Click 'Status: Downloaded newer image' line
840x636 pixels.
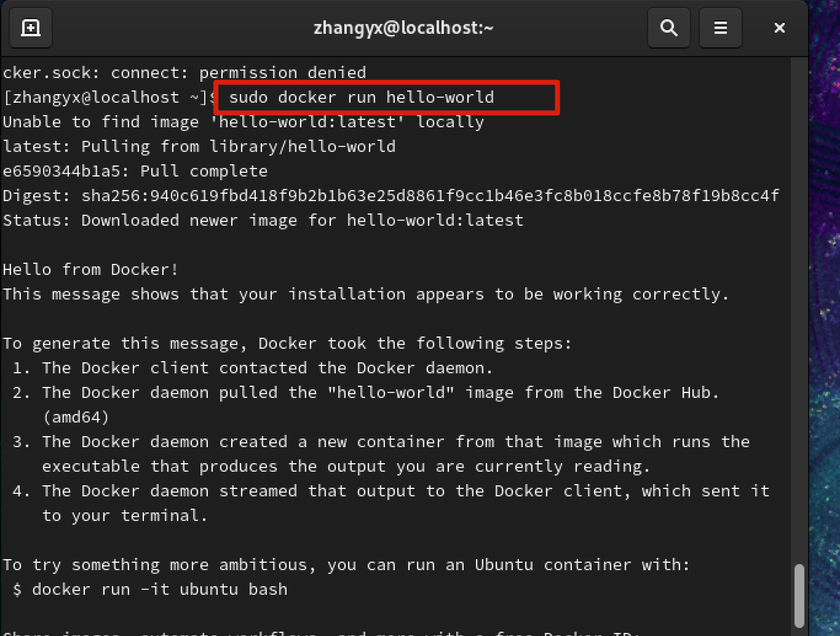(x=263, y=220)
